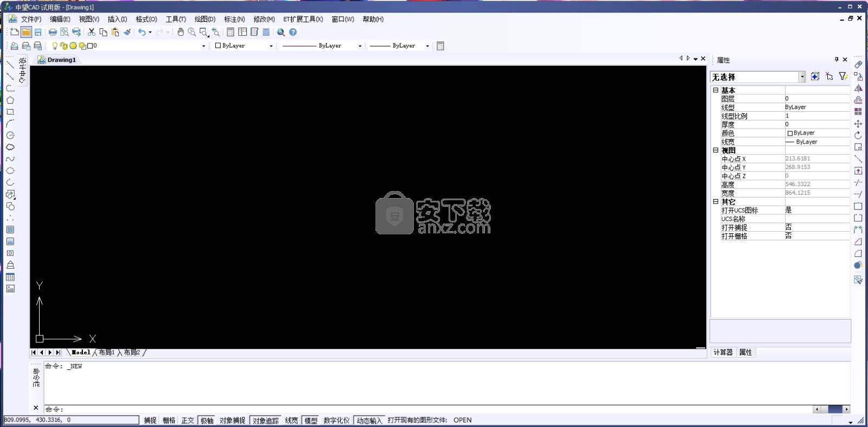Click the Cut scissors icon
The height and width of the screenshot is (427, 868).
(x=92, y=32)
